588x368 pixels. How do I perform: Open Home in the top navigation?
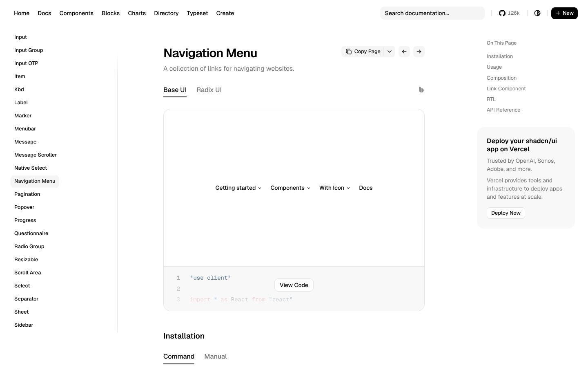coord(22,13)
